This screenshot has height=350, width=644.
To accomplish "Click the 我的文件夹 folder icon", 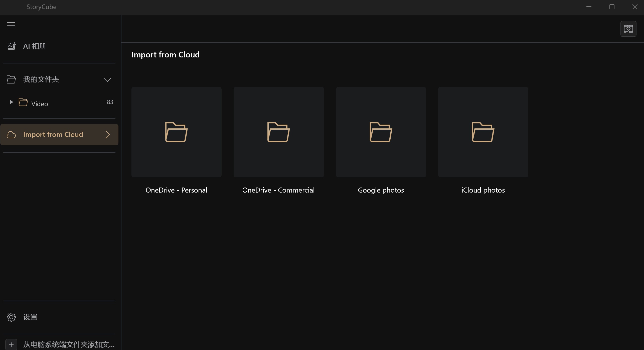I will [x=11, y=79].
